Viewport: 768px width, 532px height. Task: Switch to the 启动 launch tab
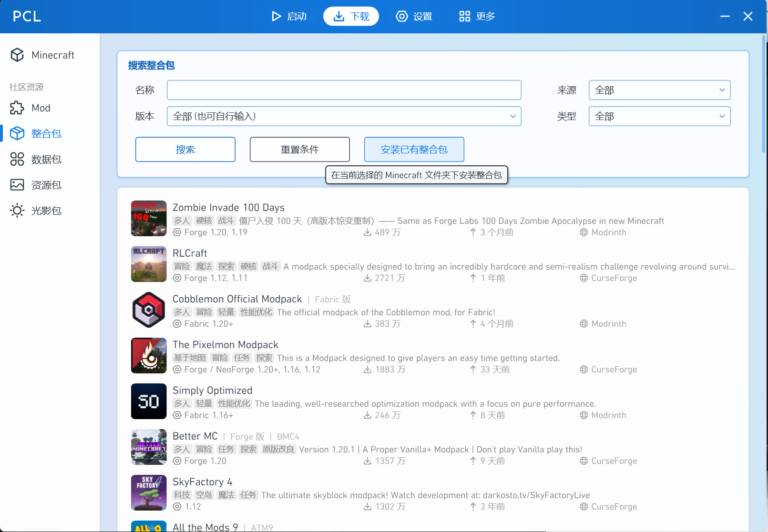[x=289, y=17]
